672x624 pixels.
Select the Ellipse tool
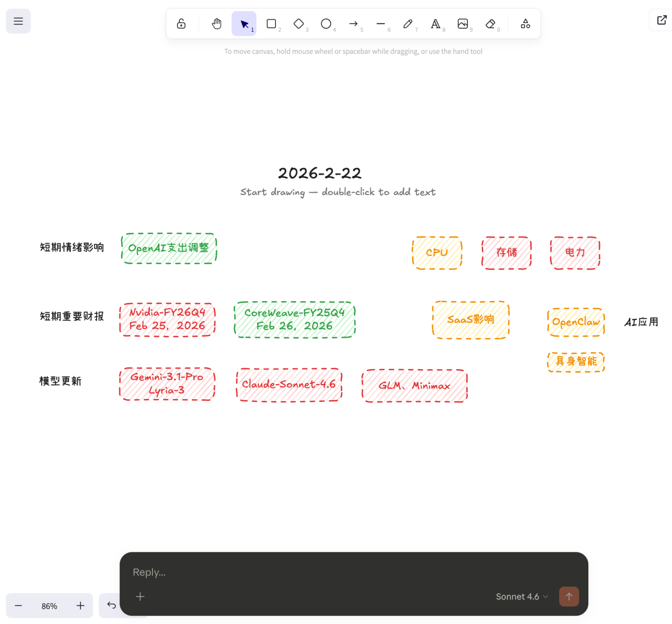pos(326,24)
